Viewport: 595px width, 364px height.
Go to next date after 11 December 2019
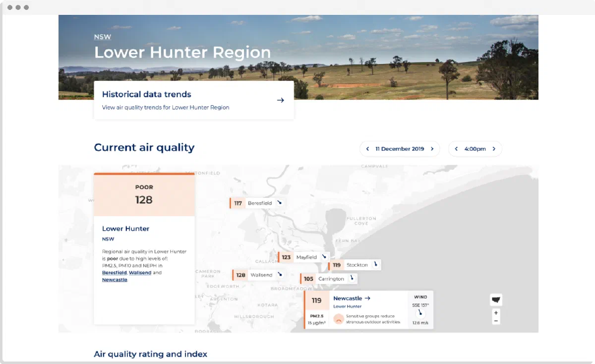click(x=432, y=149)
